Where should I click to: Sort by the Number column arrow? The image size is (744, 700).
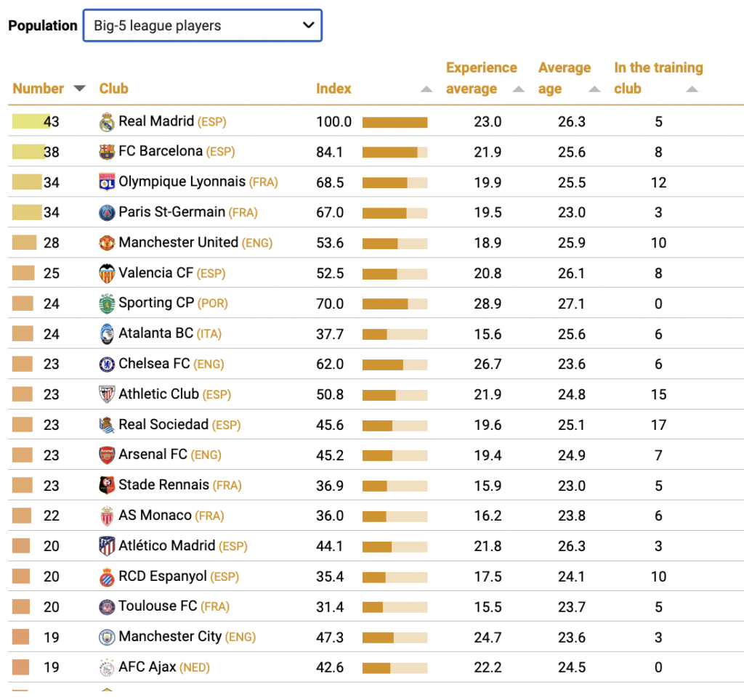[80, 88]
